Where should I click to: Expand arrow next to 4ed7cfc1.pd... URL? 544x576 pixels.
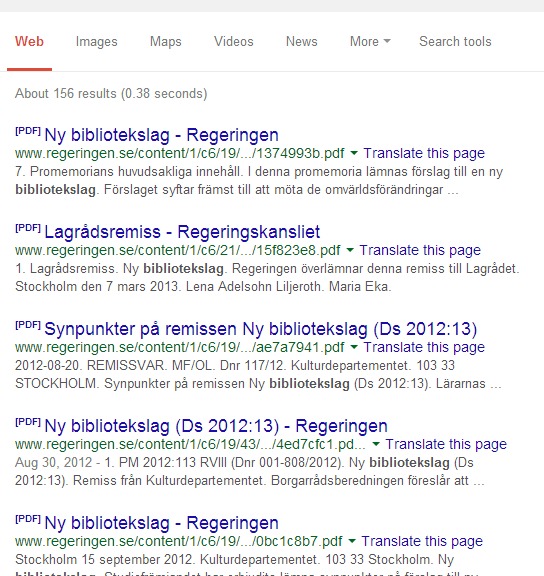(x=376, y=444)
